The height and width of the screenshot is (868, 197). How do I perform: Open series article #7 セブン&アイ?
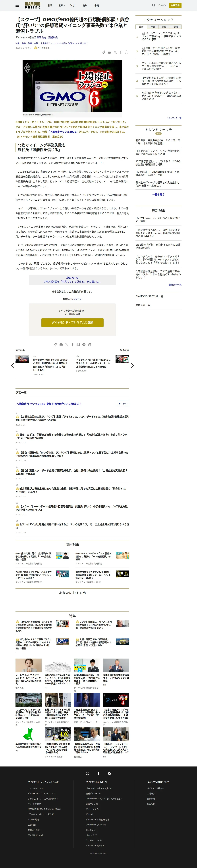tap(72, 526)
